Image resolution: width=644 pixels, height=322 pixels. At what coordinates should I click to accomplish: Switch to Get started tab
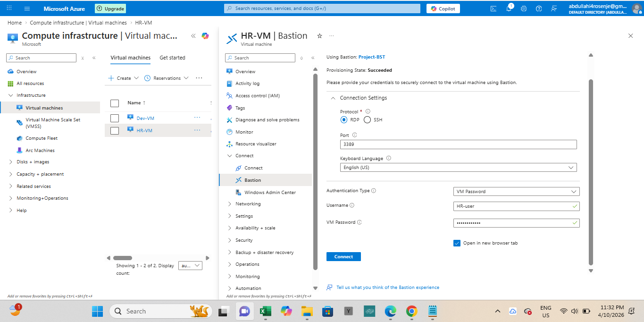(172, 58)
